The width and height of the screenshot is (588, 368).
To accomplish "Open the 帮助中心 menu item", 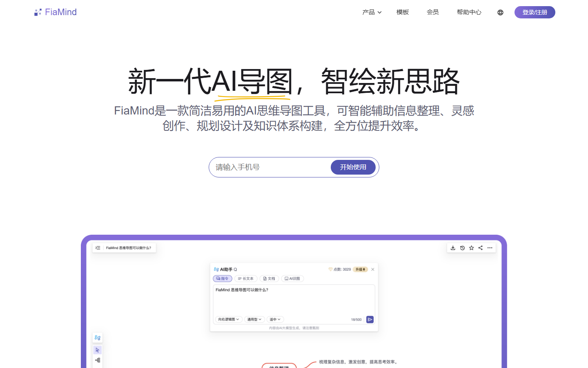I will (x=469, y=12).
